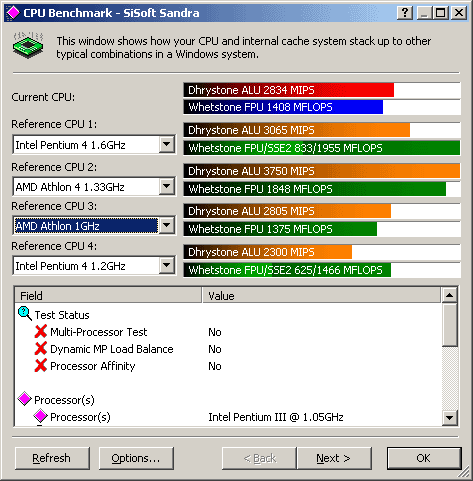Click the Dhrystone ALU 2805 MIPS bar
The image size is (473, 481).
(287, 211)
